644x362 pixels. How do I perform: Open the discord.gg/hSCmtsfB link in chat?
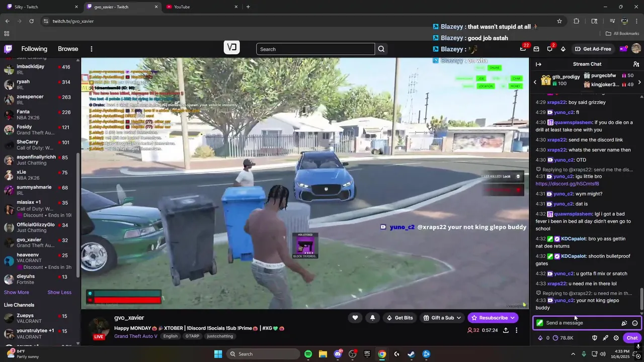(x=567, y=184)
